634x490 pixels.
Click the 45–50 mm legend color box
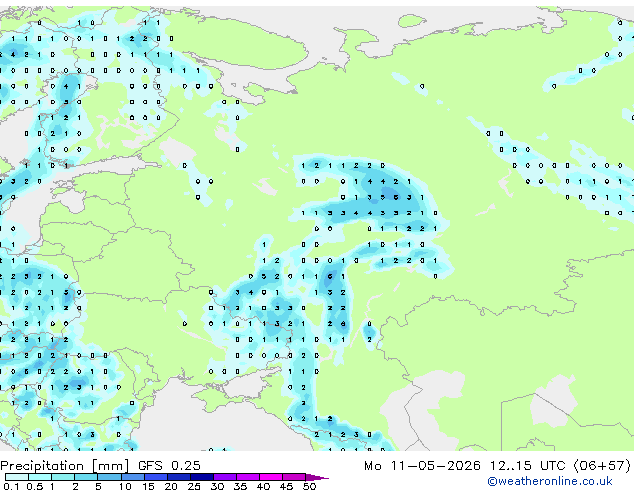coord(294,477)
